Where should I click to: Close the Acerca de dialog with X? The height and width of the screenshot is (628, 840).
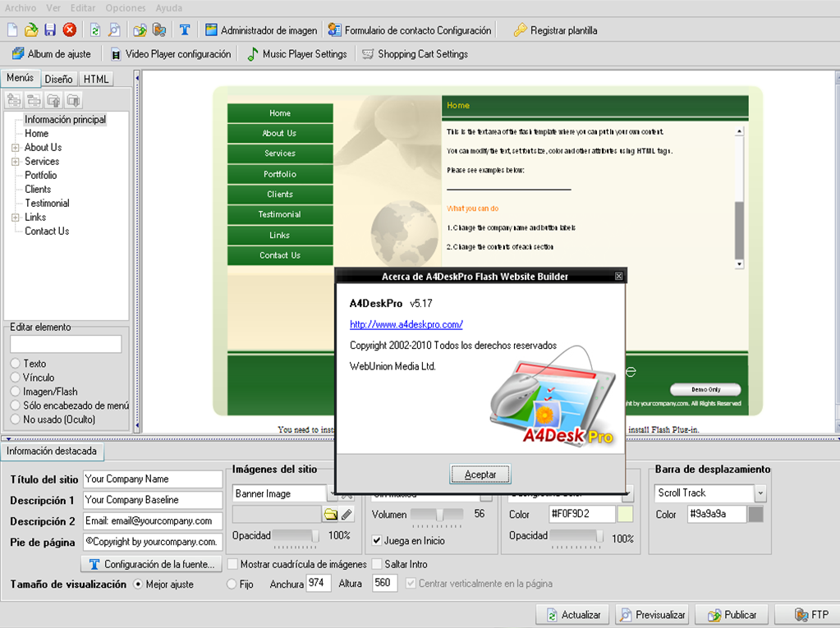click(x=619, y=277)
